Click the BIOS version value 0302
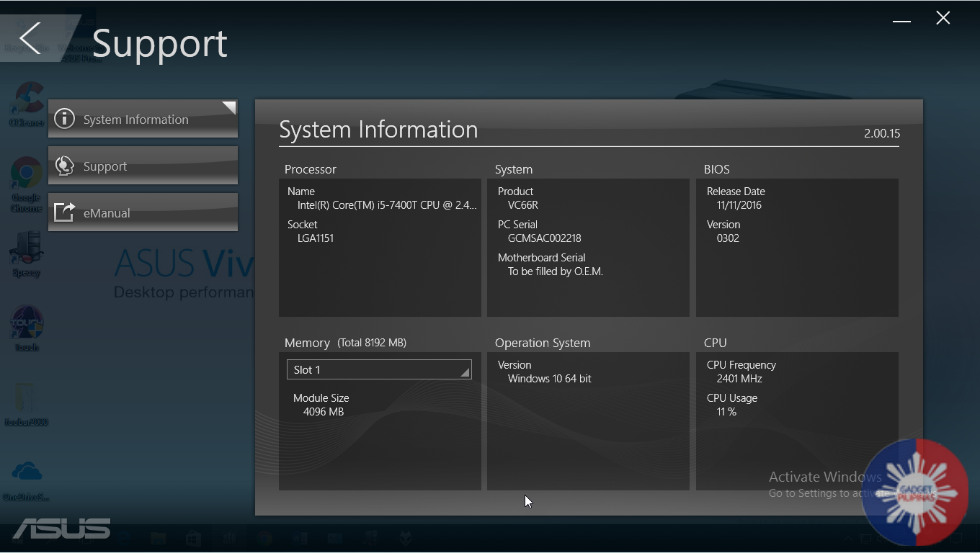Screen dimensions: 980x553 pyautogui.click(x=728, y=238)
